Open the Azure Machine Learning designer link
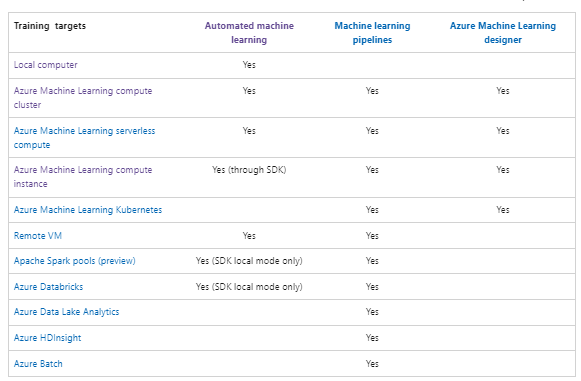Image resolution: width=581 pixels, height=381 pixels. 503,33
